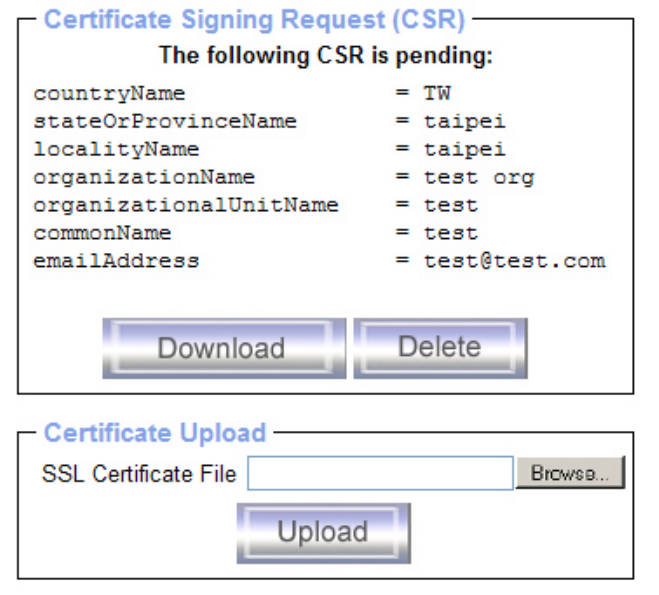Screen dimensions: 659x595
Task: Click the Download button
Action: pyautogui.click(x=223, y=348)
